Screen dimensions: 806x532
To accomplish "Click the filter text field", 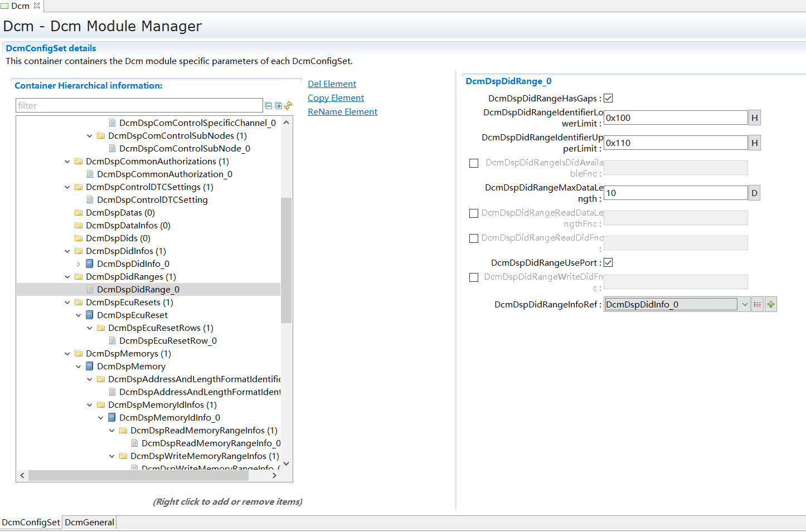I will [139, 106].
